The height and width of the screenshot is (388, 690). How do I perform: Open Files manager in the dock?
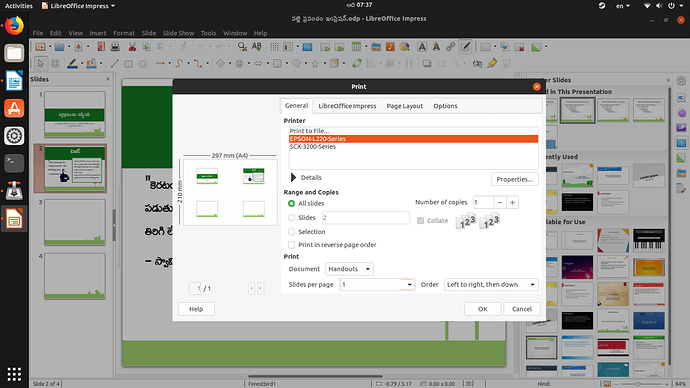click(14, 54)
